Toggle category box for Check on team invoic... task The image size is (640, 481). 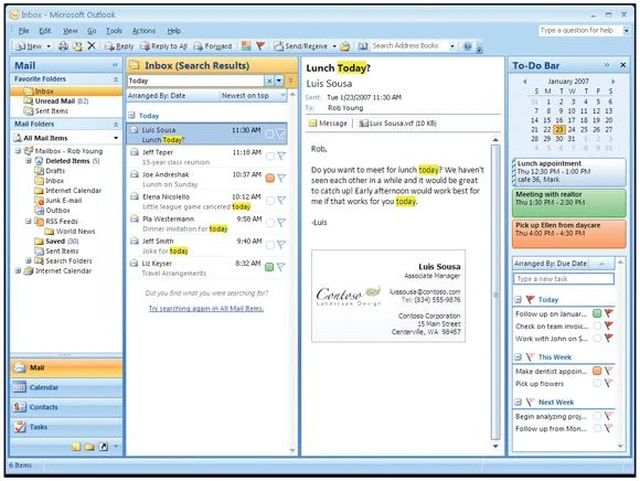coord(597,326)
